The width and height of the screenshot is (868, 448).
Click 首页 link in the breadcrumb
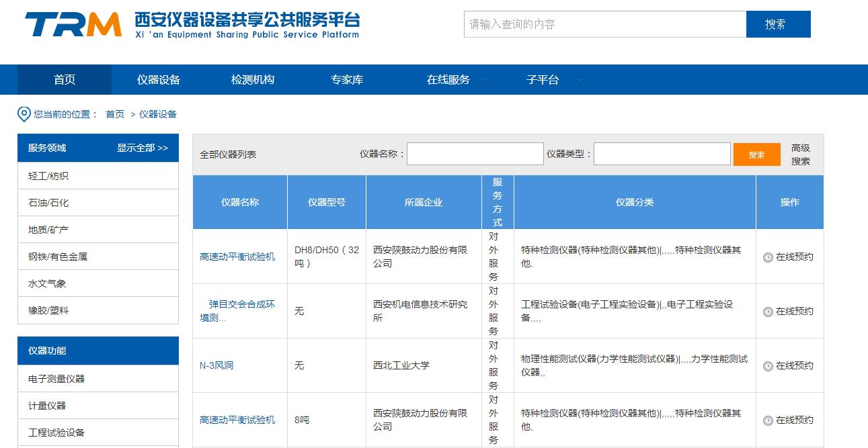115,114
